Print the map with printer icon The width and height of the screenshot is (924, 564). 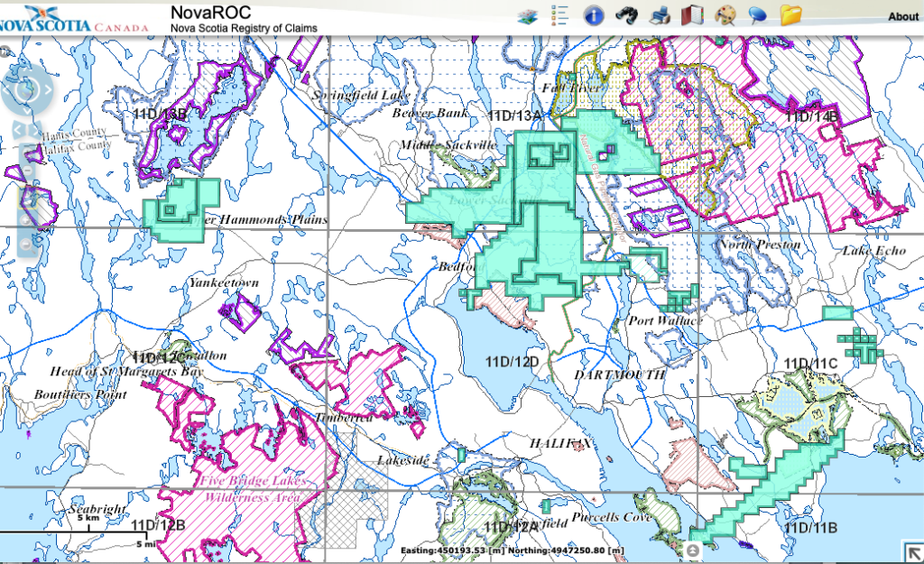(660, 15)
